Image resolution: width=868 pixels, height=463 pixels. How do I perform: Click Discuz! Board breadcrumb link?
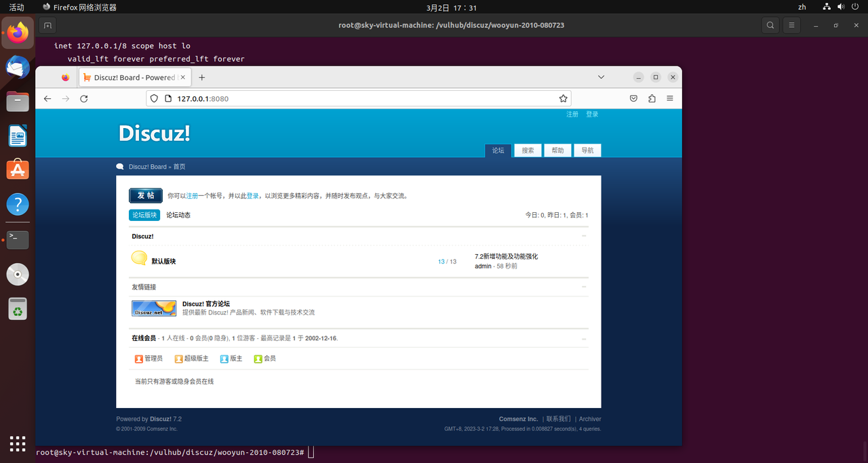[148, 167]
